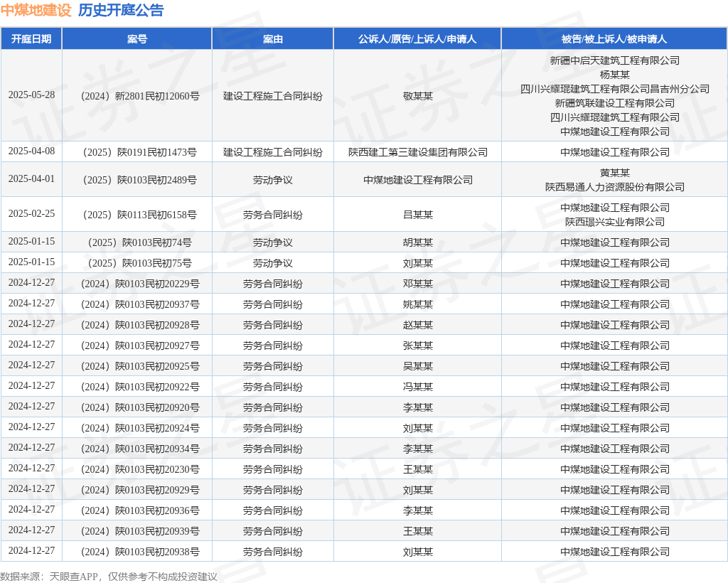Screen dimensions: 728x583
Task: Click plaintiff 吴某某
Action: 418,366
